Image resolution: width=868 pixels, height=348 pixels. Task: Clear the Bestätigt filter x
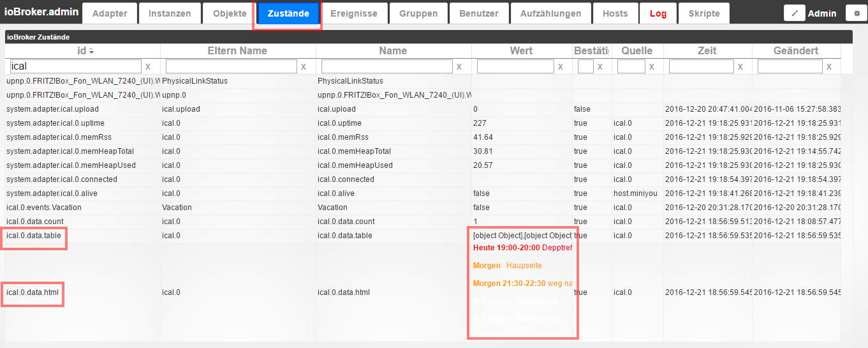pos(601,66)
